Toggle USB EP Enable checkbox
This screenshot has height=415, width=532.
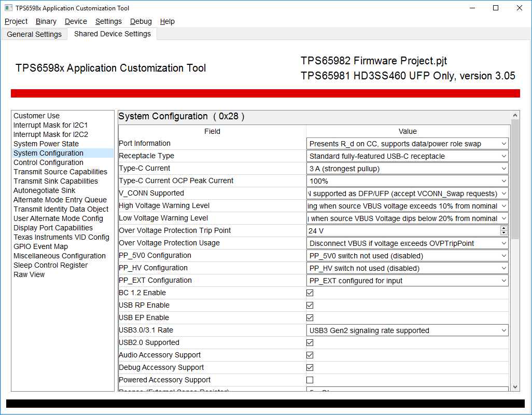[x=310, y=317]
